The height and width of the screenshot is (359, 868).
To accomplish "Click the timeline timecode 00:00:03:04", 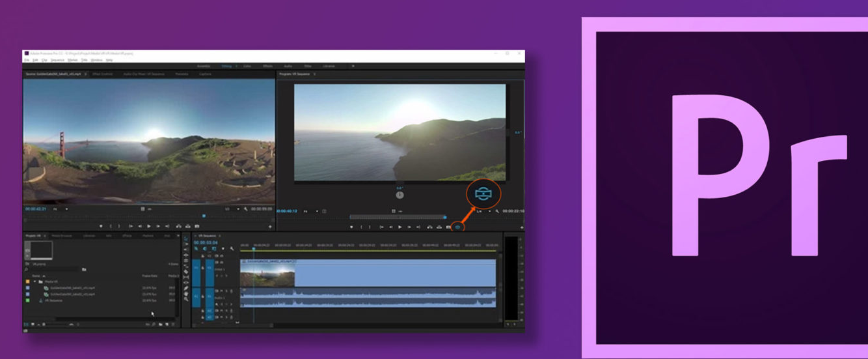I will click(x=206, y=242).
